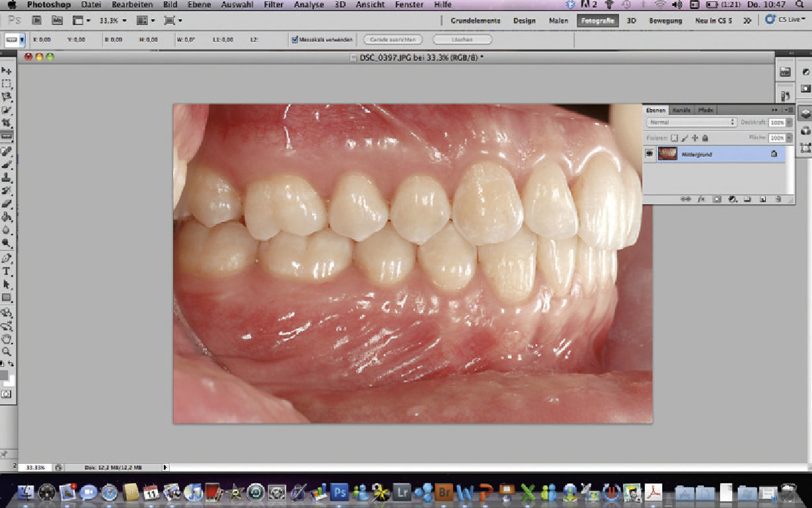This screenshot has height=508, width=812.
Task: Select the Rectangular Marquee tool
Action: pos(7,84)
